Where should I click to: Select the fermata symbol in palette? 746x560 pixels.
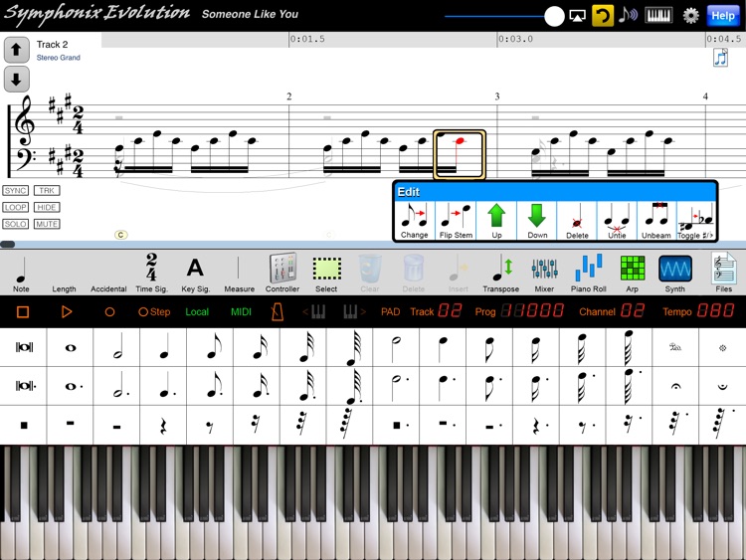[675, 386]
